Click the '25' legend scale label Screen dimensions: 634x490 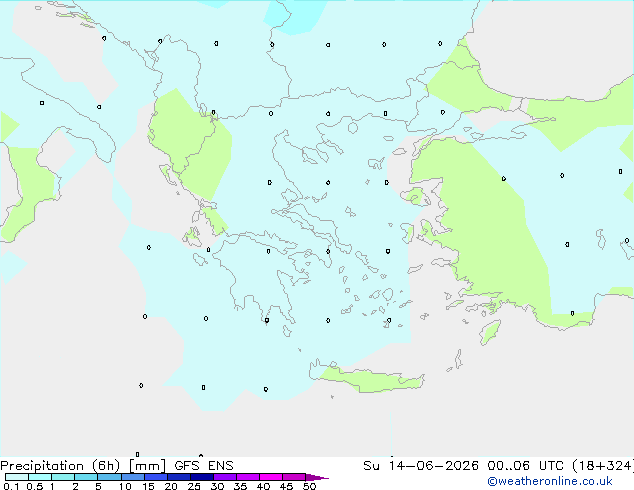(x=194, y=486)
